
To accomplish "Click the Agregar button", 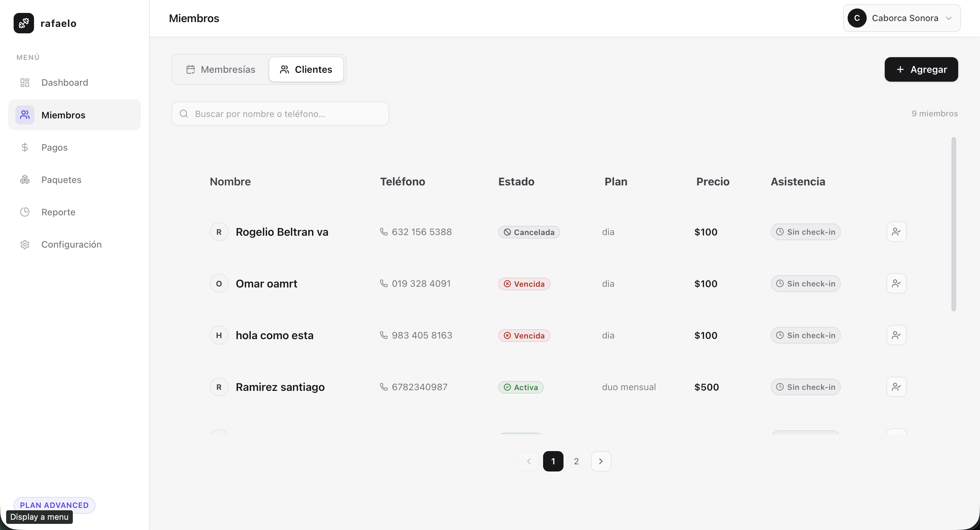I will 921,70.
